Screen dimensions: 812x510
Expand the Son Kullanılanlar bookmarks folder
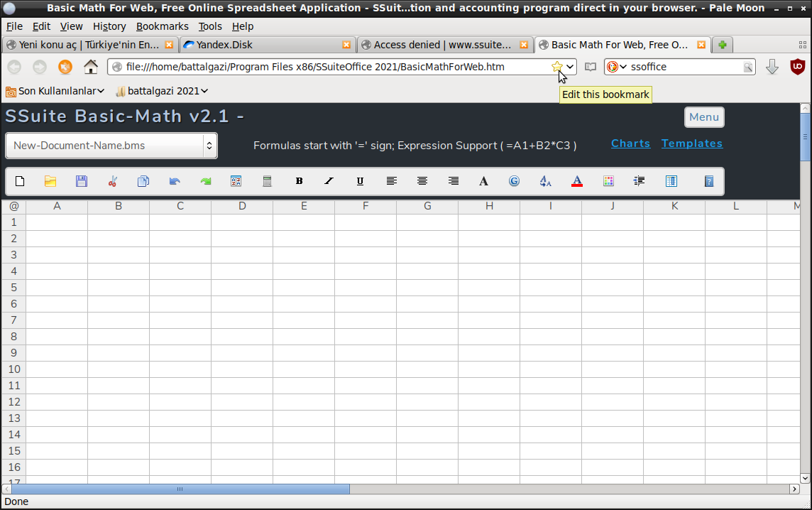(x=55, y=91)
